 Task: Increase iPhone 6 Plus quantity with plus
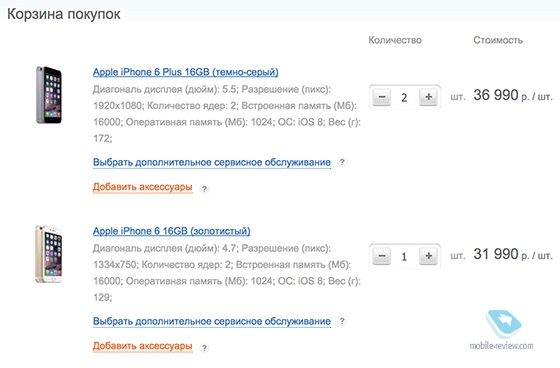coord(428,97)
